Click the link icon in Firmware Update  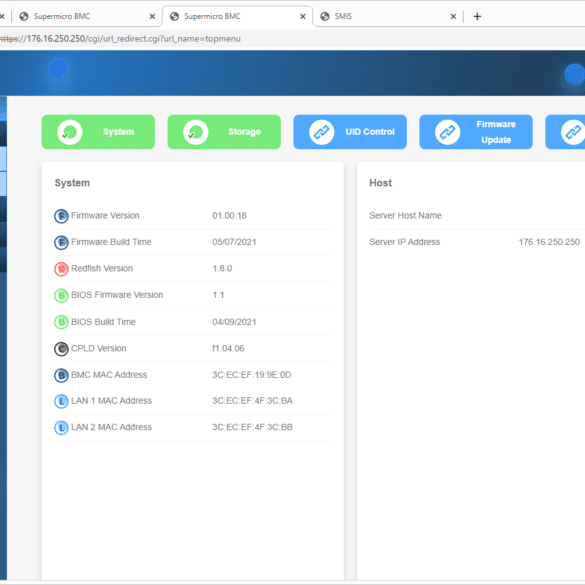(447, 132)
